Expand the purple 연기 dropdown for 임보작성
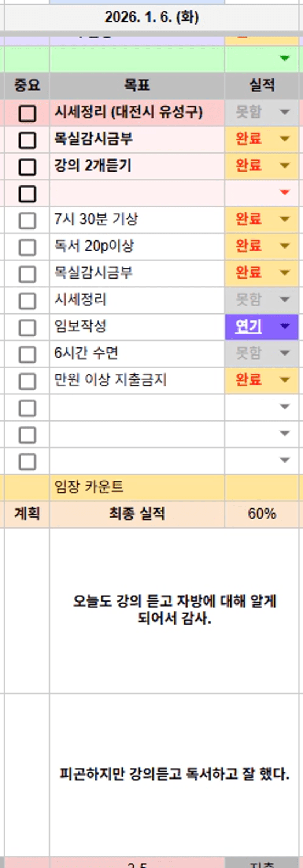 point(285,326)
